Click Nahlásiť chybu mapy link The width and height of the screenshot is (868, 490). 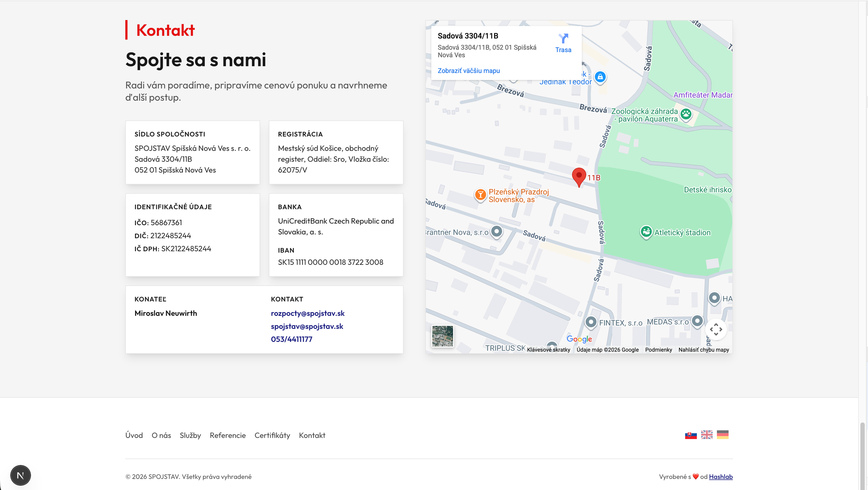click(704, 349)
